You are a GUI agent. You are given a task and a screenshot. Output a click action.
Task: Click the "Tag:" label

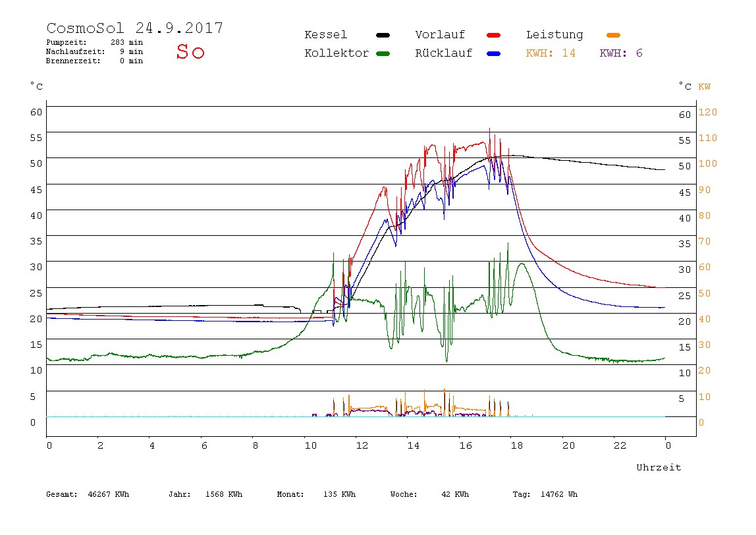(521, 494)
